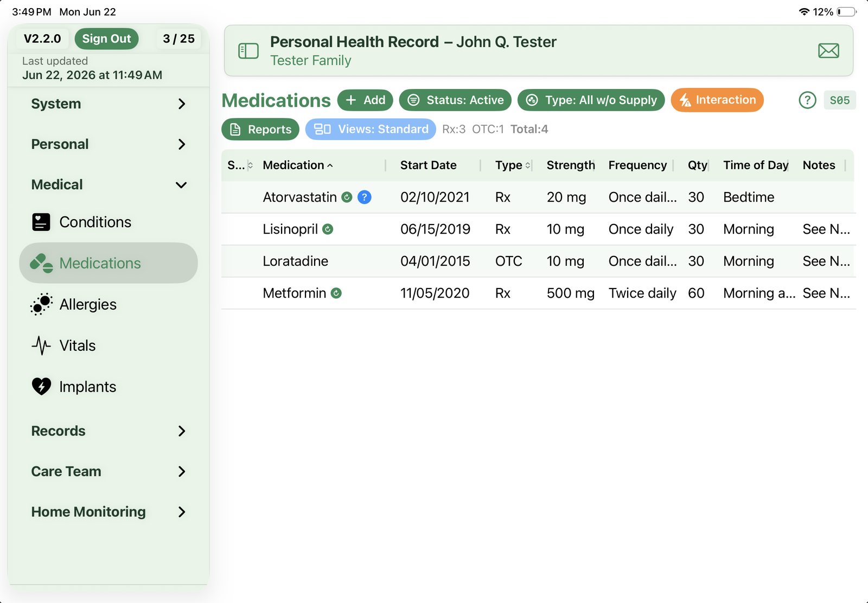
Task: Expand the System section
Action: [x=108, y=104]
